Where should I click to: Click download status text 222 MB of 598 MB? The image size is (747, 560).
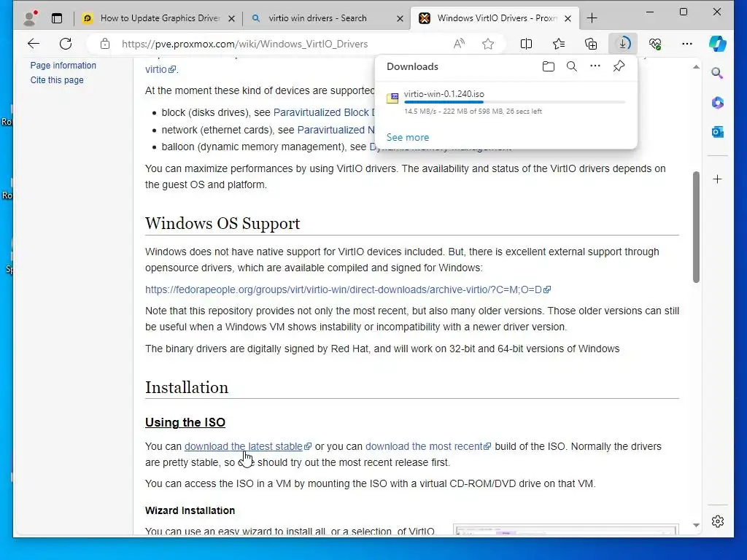coord(473,112)
